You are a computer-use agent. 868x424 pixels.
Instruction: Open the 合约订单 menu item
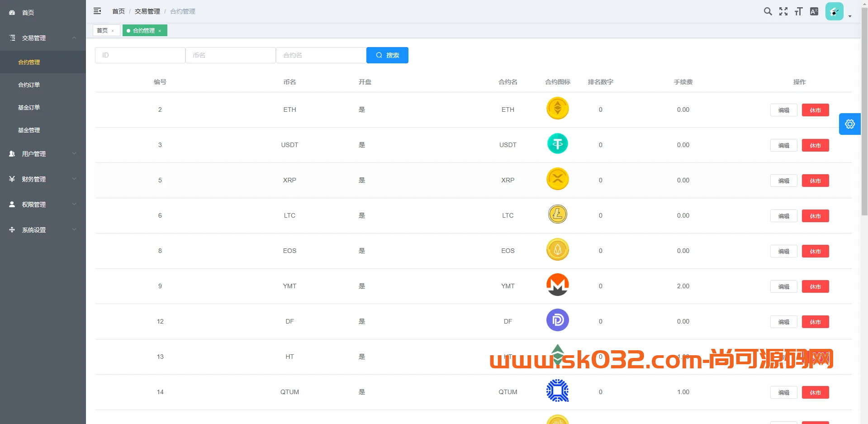(30, 85)
